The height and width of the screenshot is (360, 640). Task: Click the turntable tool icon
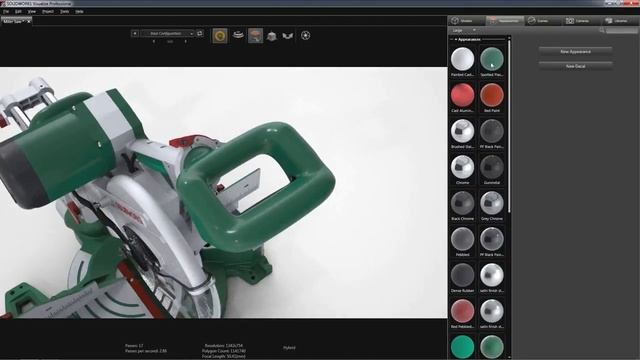[x=238, y=36]
